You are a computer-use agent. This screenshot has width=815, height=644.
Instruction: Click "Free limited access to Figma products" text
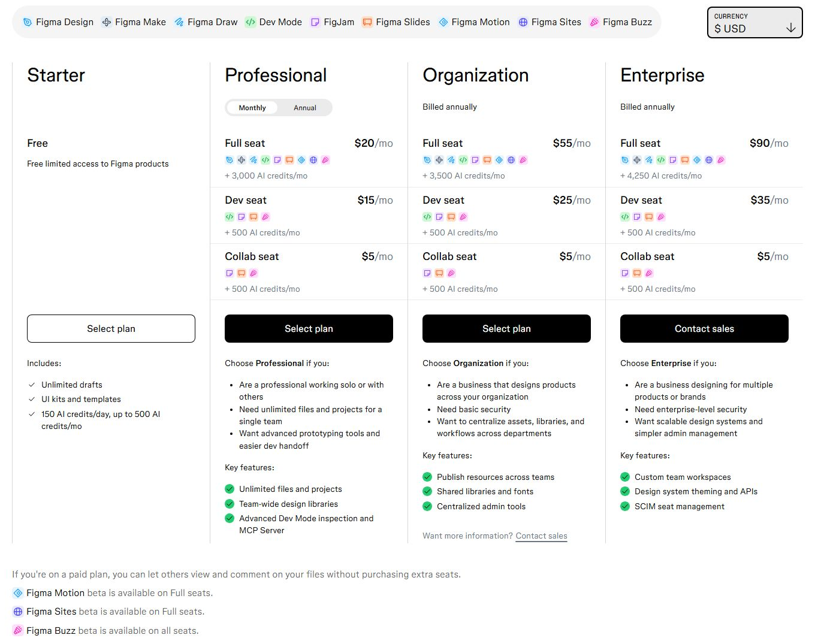tap(98, 164)
